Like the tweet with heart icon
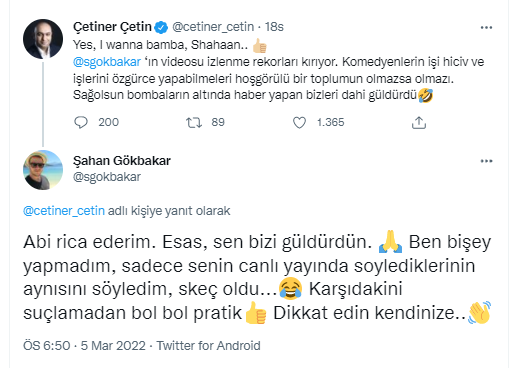Screen dimensions: 526x368 point(299,122)
